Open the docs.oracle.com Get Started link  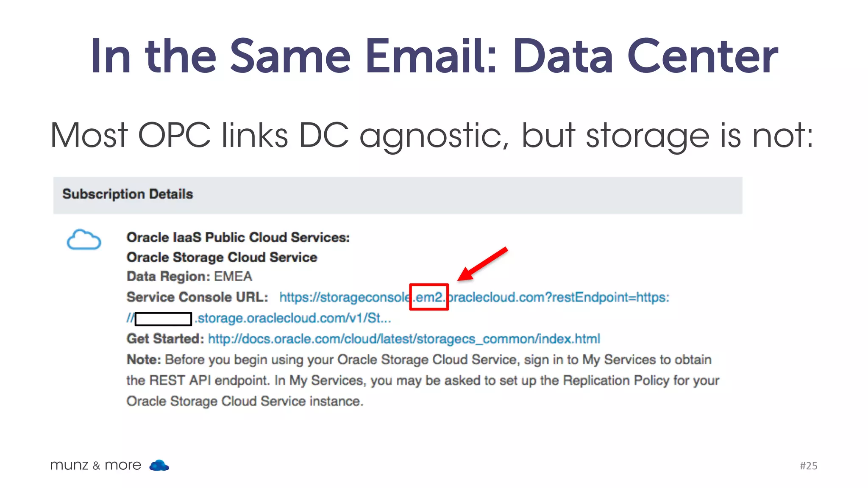tap(404, 339)
